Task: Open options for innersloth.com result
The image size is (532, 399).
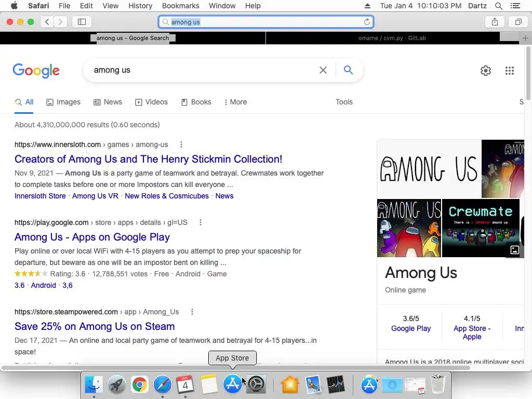Action: point(181,144)
